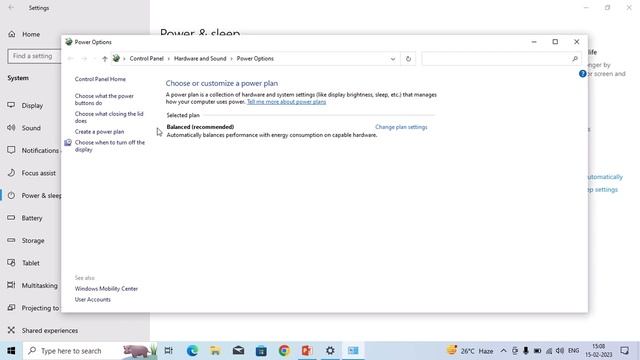Maximize the Power Options window

point(555,42)
